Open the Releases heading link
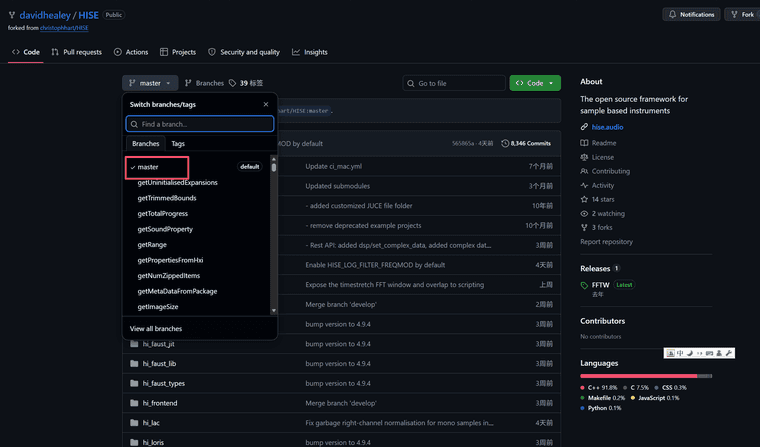Screen dimensions: 760x447 (595, 269)
